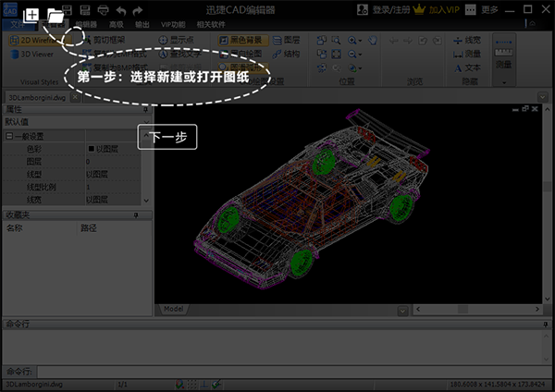
Task: Toggle the grid dots icon in status bar
Action: click(x=192, y=384)
